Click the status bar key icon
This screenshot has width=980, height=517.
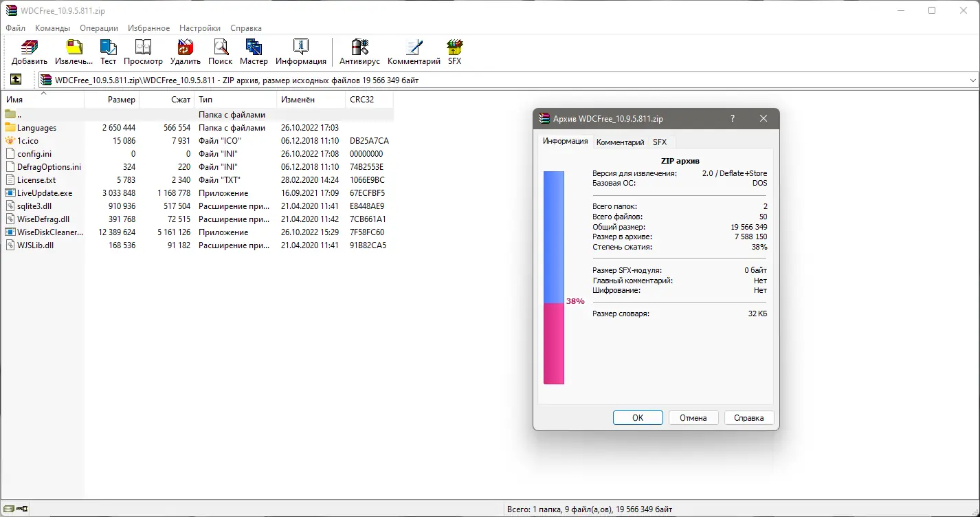click(22, 509)
